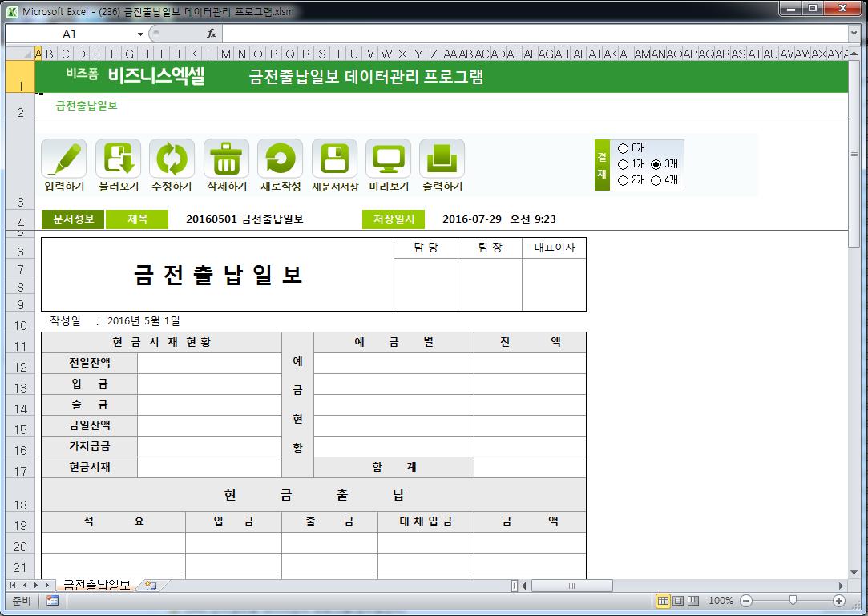Click the 저장일시 green label button

pos(394,219)
